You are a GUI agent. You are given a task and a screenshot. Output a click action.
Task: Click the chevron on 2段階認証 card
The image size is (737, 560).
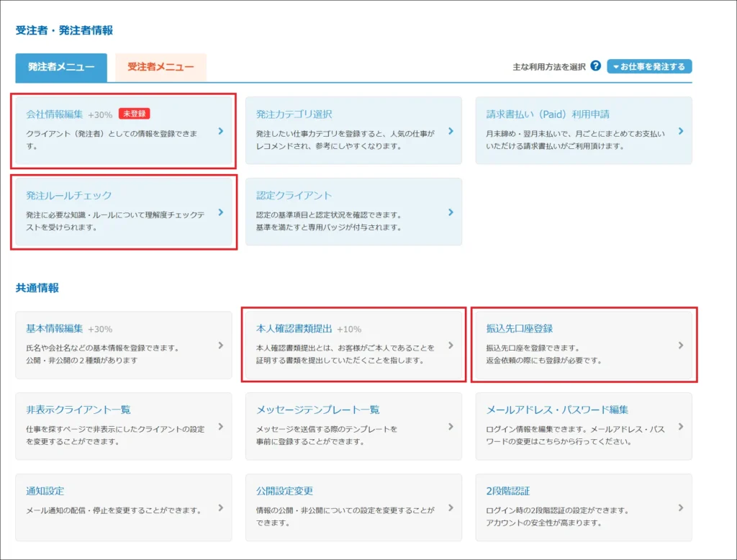pos(681,507)
